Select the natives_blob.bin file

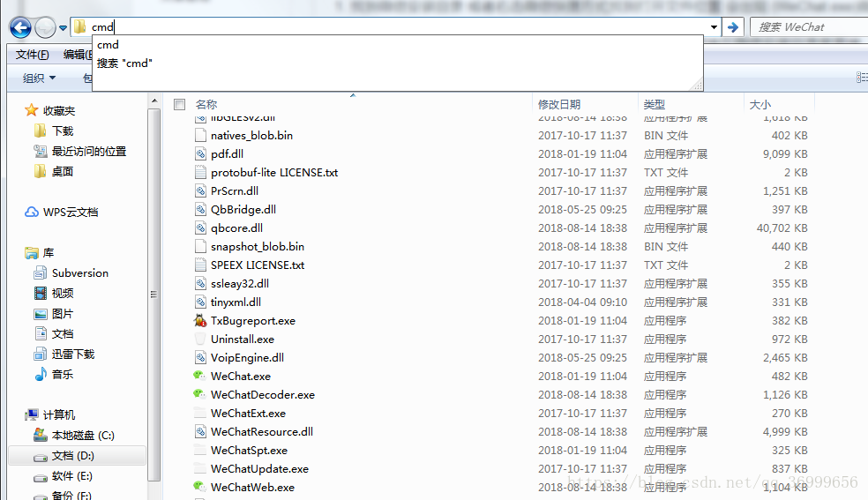251,136
